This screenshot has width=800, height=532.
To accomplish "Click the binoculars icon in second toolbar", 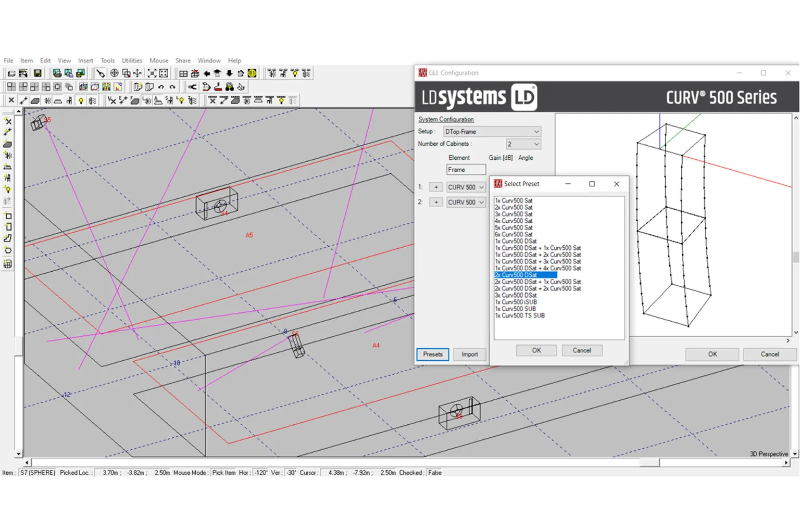I will (x=230, y=87).
